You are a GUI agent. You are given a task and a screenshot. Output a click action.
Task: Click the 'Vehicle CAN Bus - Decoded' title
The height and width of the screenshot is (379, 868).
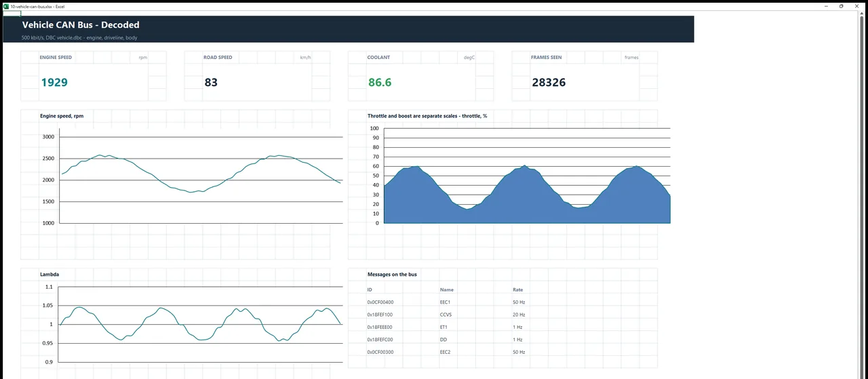point(81,25)
